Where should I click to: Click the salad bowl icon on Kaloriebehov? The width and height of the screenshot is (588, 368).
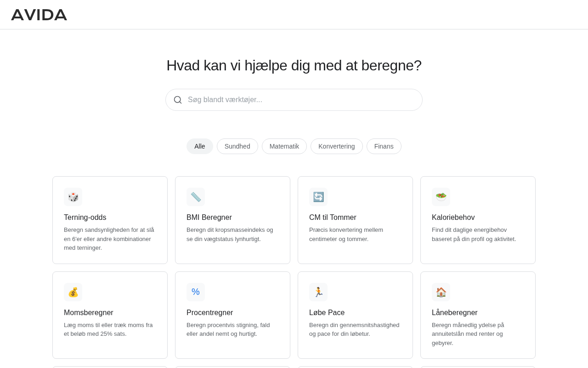click(x=441, y=197)
